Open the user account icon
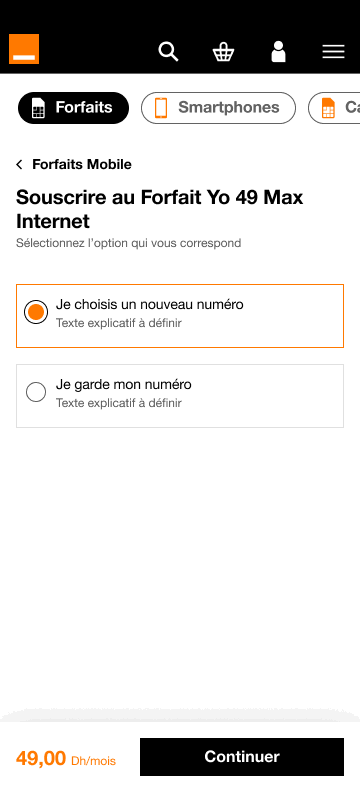The width and height of the screenshot is (360, 800). [278, 52]
